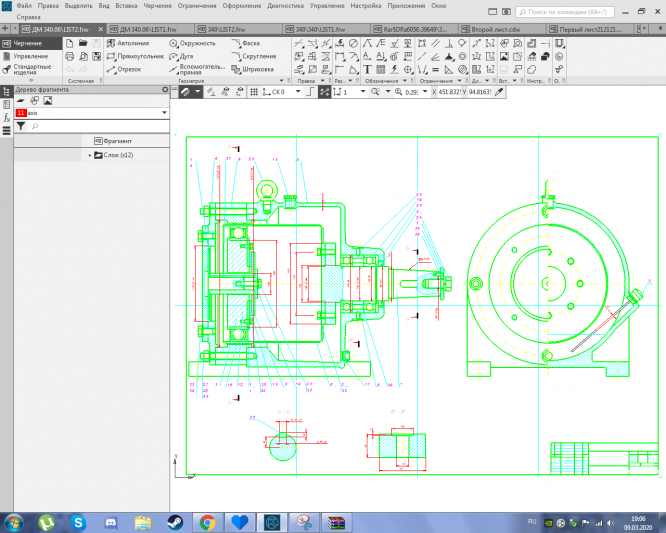
Task: Toggle the grid display button
Action: pos(254,92)
